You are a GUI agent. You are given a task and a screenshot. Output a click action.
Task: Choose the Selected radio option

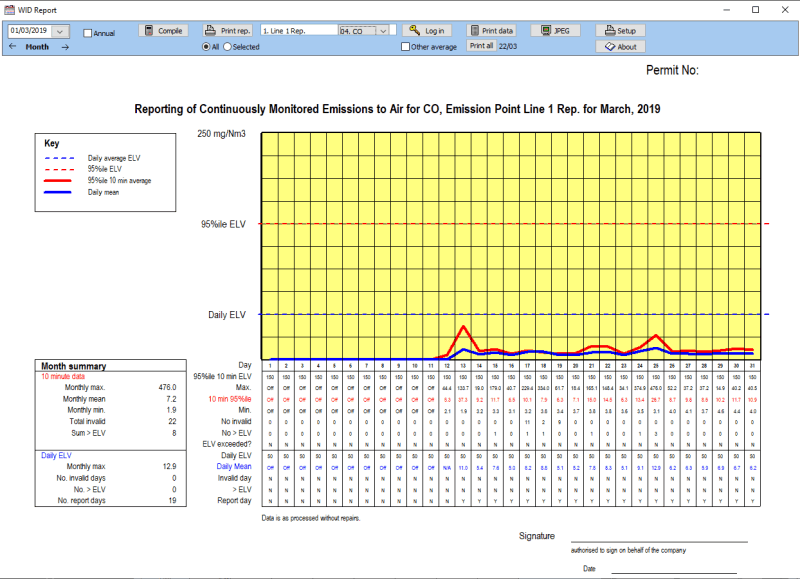227,47
